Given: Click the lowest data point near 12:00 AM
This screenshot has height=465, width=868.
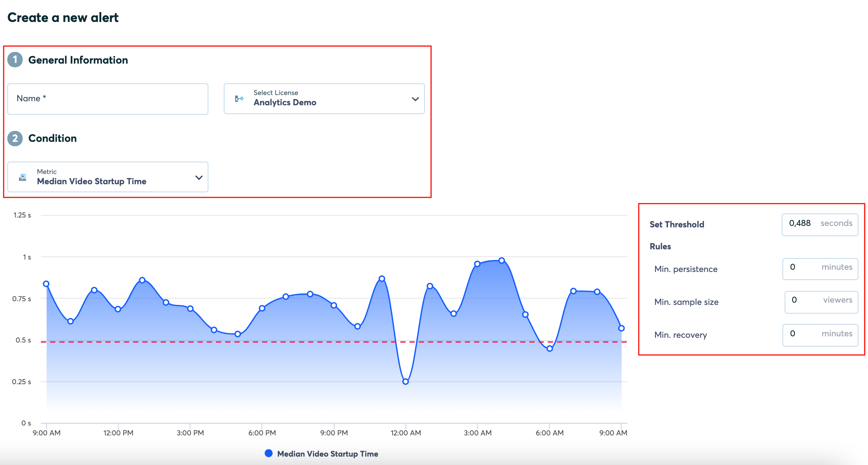Looking at the screenshot, I should (405, 381).
